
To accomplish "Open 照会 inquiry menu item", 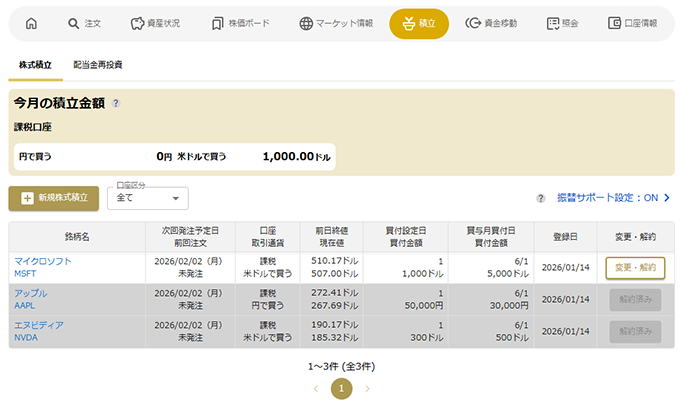I will point(562,23).
